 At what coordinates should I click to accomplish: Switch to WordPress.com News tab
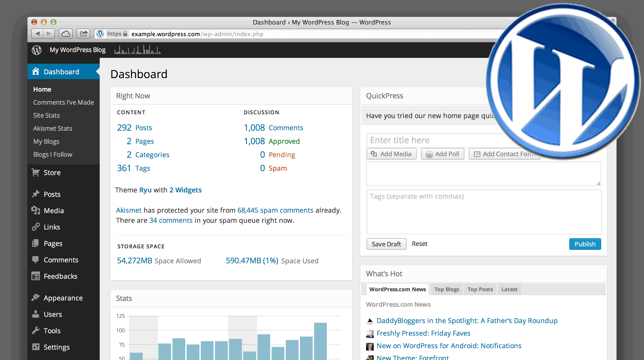click(397, 289)
